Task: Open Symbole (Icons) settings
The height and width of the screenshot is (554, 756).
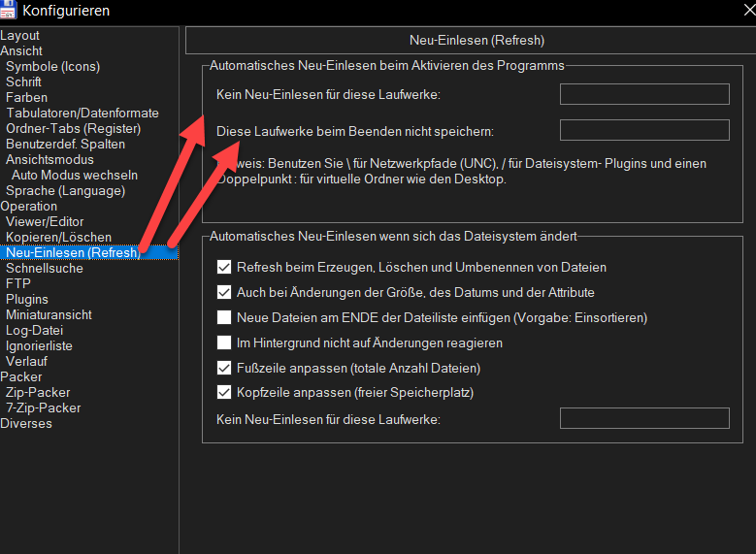Action: [x=53, y=67]
